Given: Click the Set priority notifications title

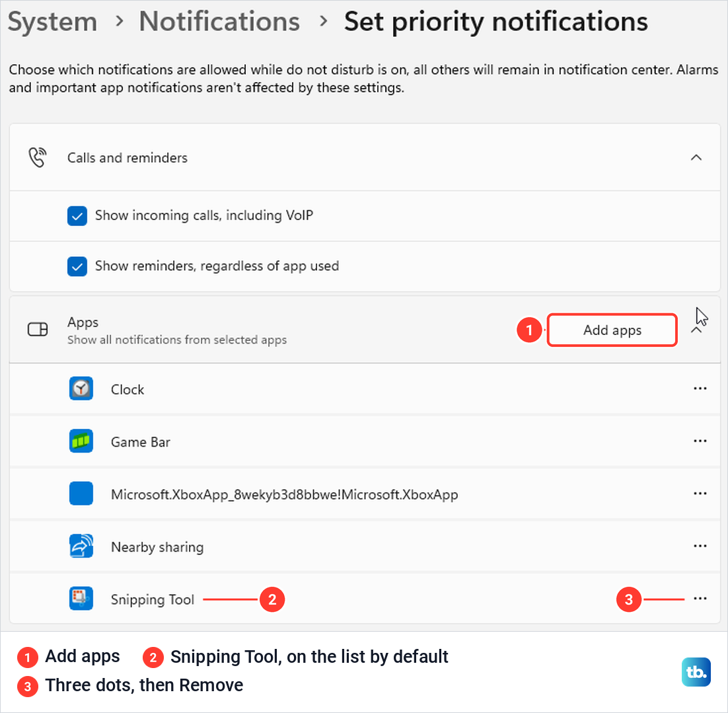Looking at the screenshot, I should pos(496,22).
